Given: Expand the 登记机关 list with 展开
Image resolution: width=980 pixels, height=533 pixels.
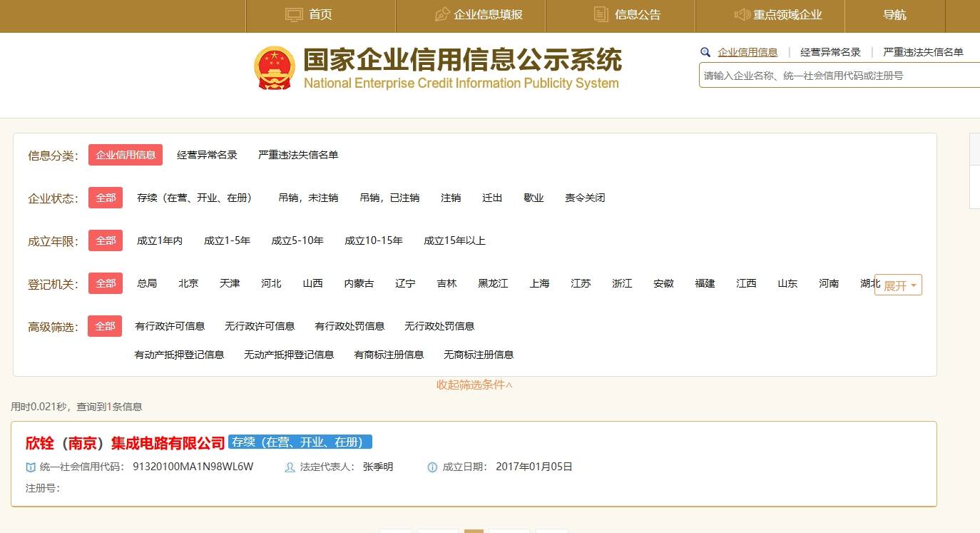Looking at the screenshot, I should click(x=899, y=285).
